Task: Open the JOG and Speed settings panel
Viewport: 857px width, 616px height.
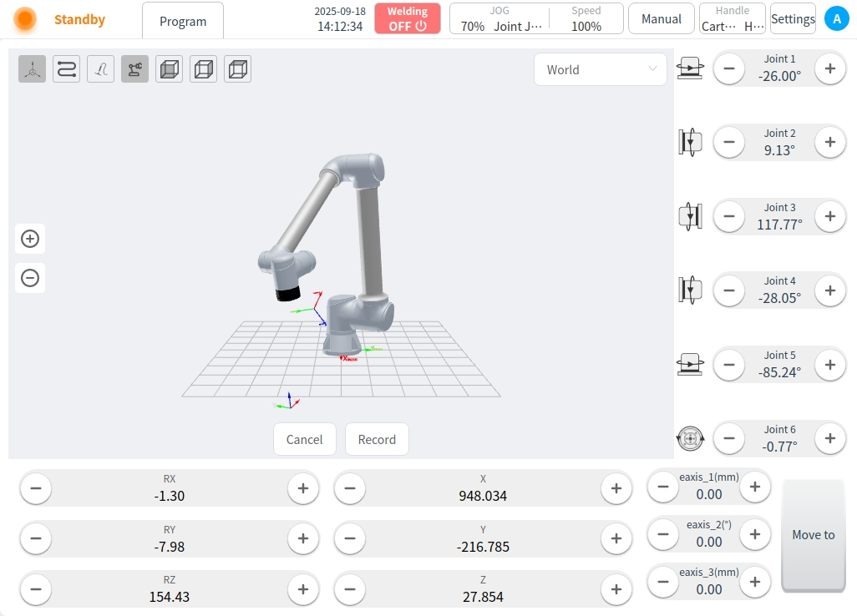Action: (536, 19)
